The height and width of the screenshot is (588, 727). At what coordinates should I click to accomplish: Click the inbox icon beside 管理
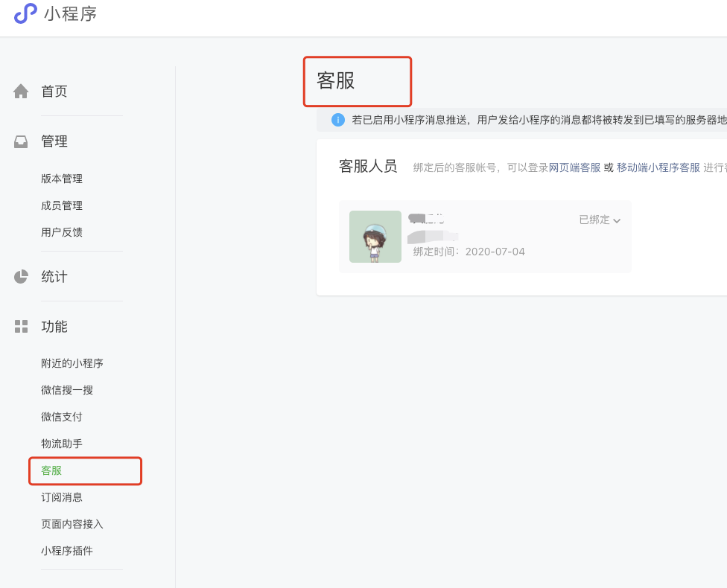coord(21,141)
